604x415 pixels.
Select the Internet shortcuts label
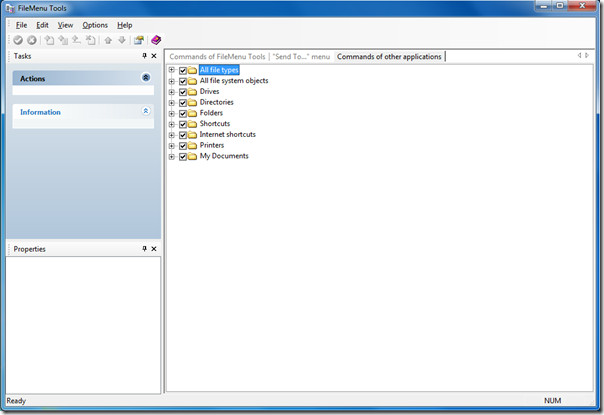tap(227, 135)
